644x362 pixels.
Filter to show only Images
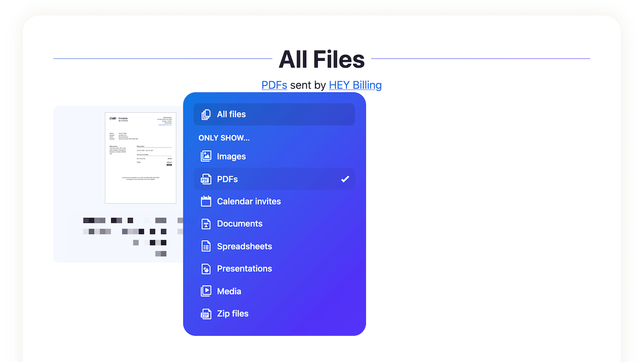click(274, 156)
